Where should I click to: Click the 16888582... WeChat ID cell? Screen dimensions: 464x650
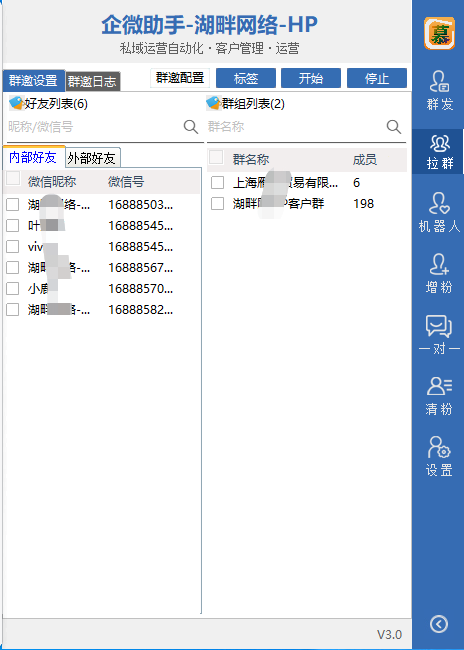141,310
